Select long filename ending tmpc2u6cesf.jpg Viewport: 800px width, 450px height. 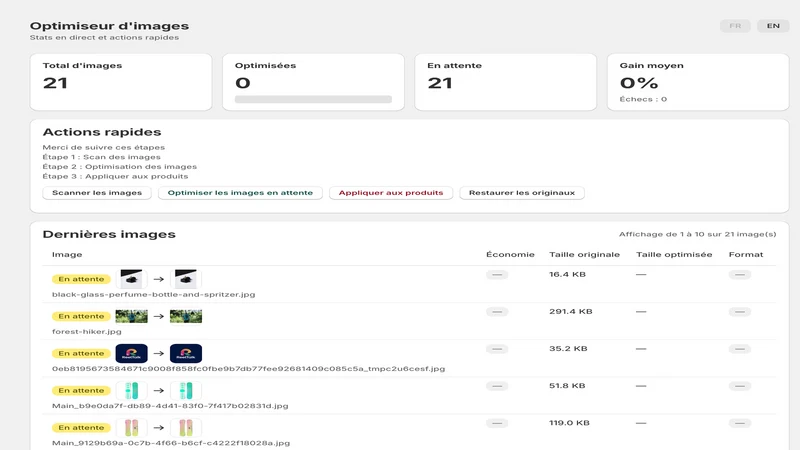click(248, 369)
